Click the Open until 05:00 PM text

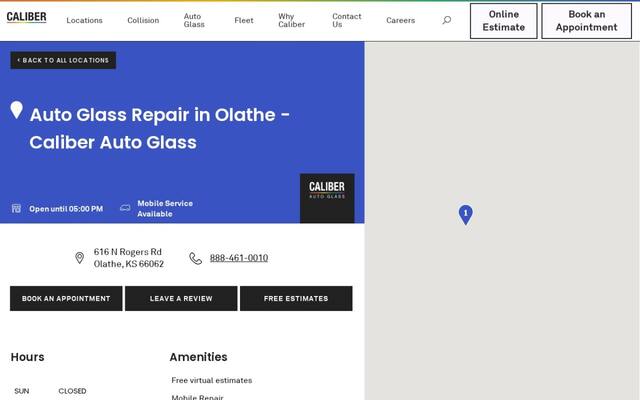(66, 209)
